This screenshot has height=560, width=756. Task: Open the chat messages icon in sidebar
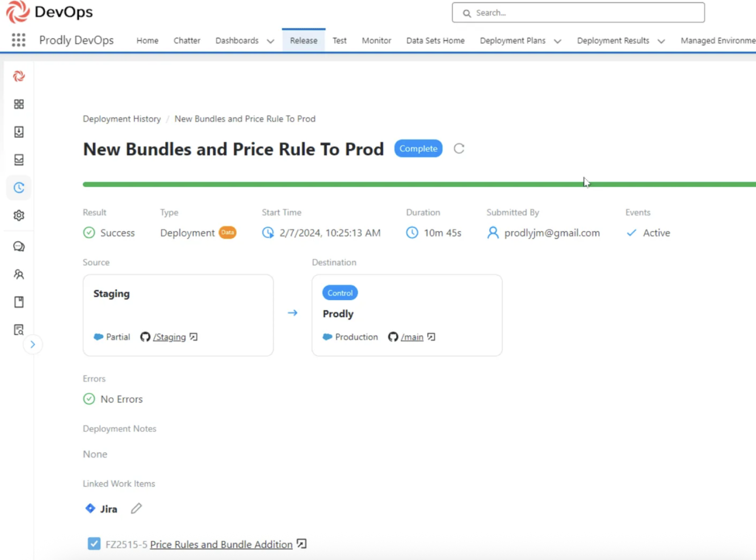[19, 246]
